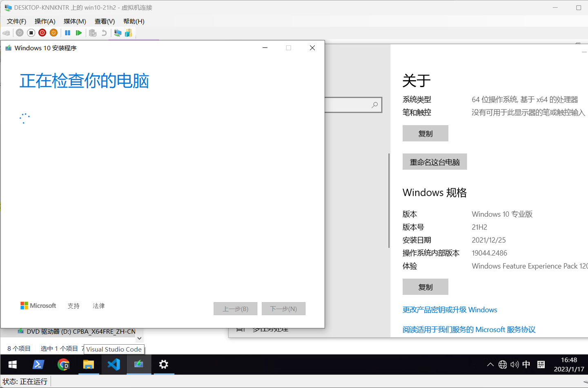588x388 pixels.
Task: Click the Revert checkpoint arrow icon
Action: coord(104,33)
